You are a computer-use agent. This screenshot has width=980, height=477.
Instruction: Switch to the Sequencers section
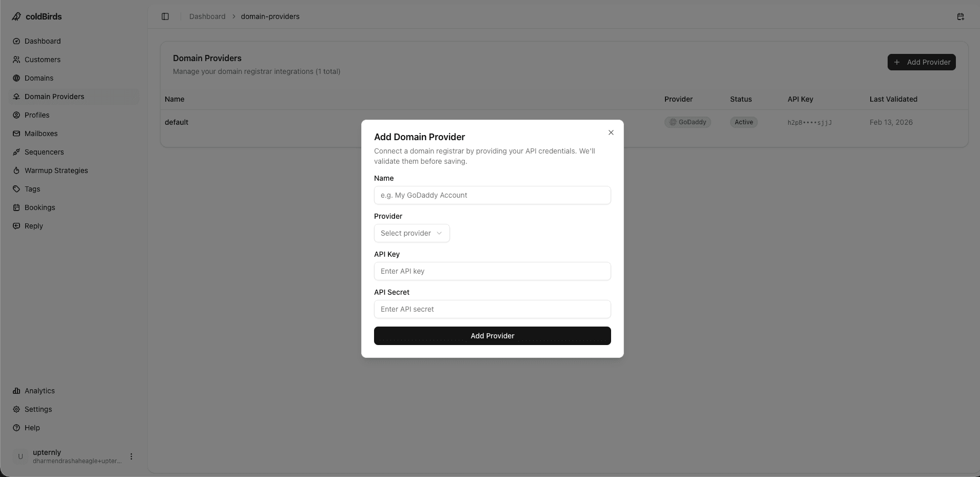(44, 152)
